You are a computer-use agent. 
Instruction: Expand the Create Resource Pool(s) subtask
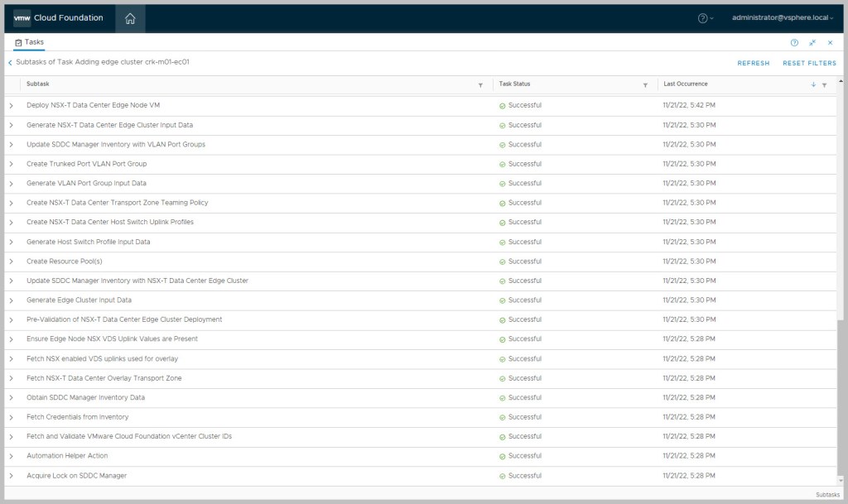point(11,262)
